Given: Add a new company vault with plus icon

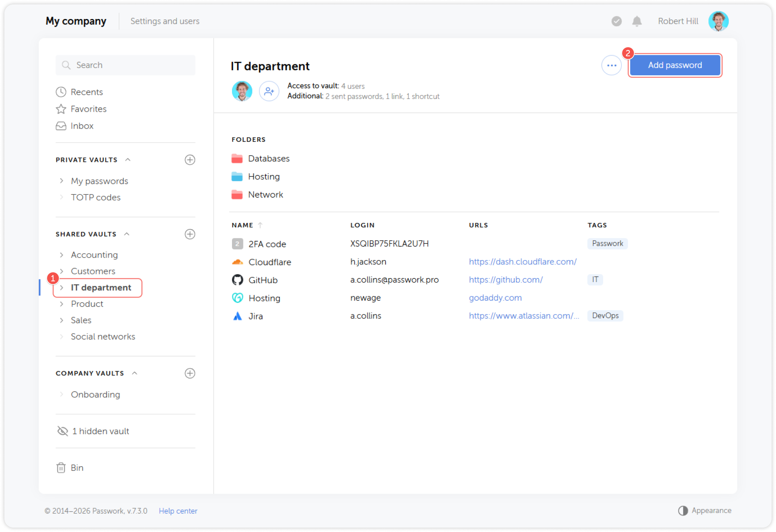Looking at the screenshot, I should point(190,373).
